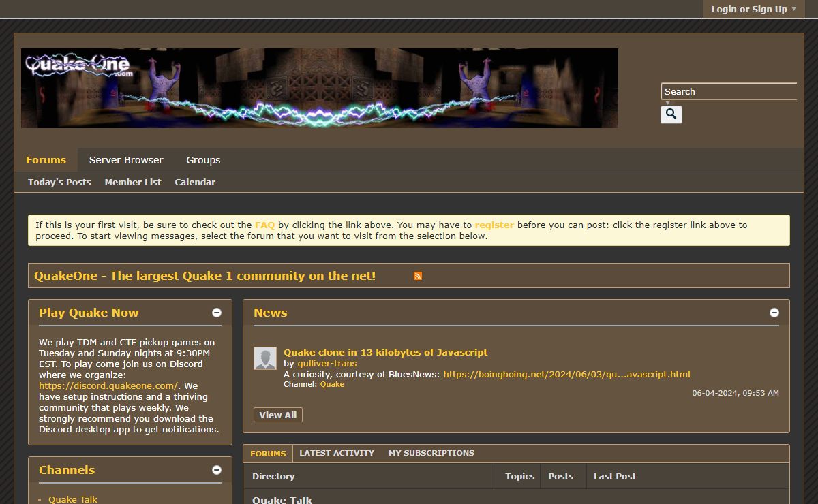Open the Server Browser tab
This screenshot has height=504, width=818.
point(126,160)
